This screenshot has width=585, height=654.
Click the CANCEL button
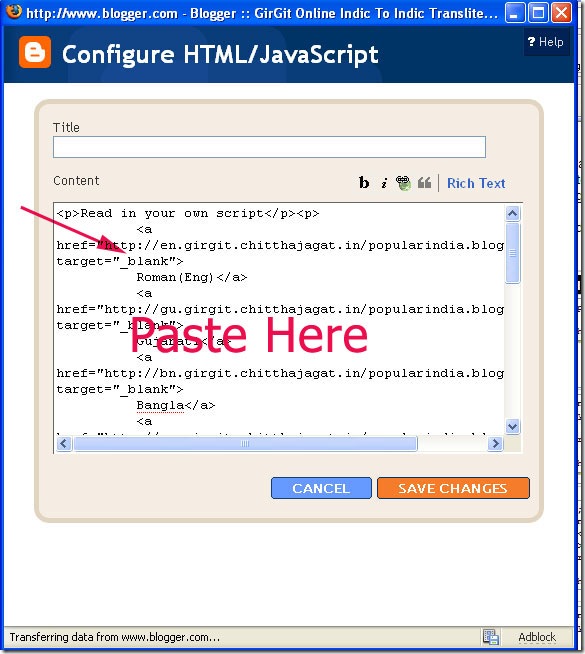click(x=321, y=488)
